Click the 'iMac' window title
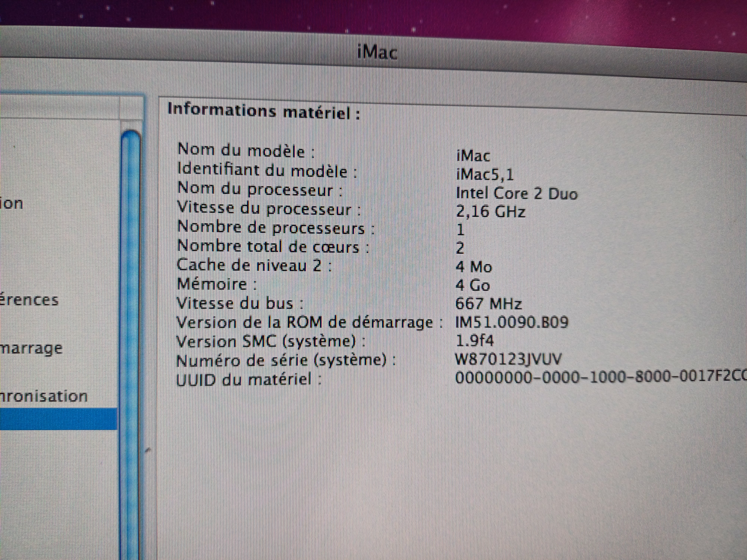 377,52
